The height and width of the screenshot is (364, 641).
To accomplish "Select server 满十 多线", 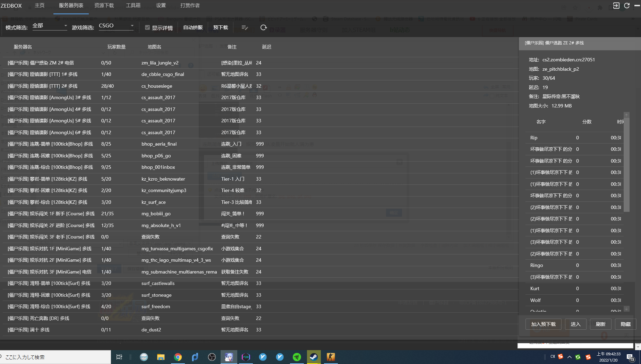I will (x=260, y=330).
